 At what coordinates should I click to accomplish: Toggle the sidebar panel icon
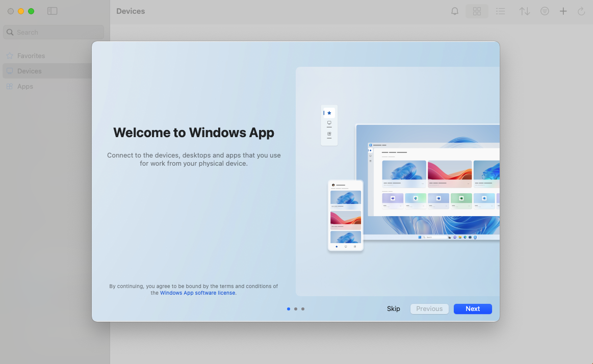[52, 11]
